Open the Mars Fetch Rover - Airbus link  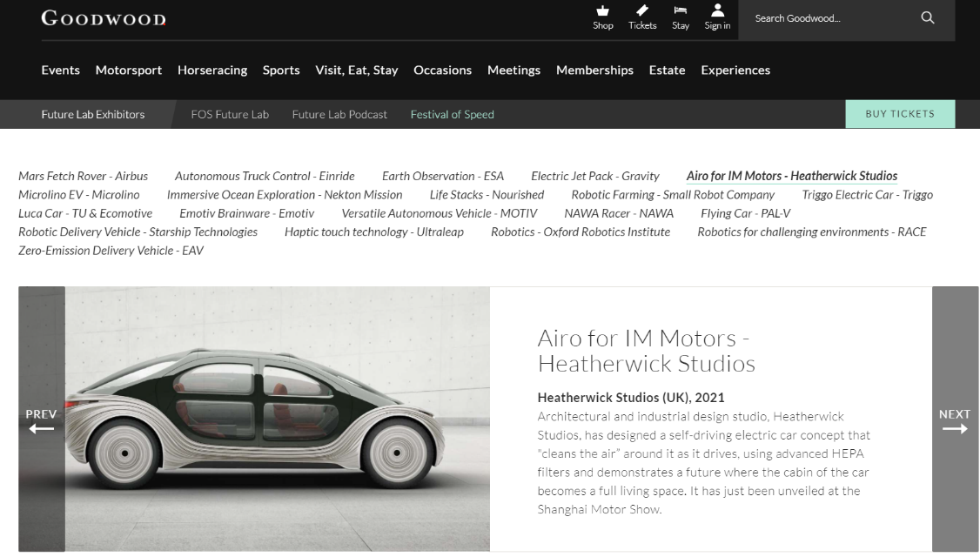[83, 176]
